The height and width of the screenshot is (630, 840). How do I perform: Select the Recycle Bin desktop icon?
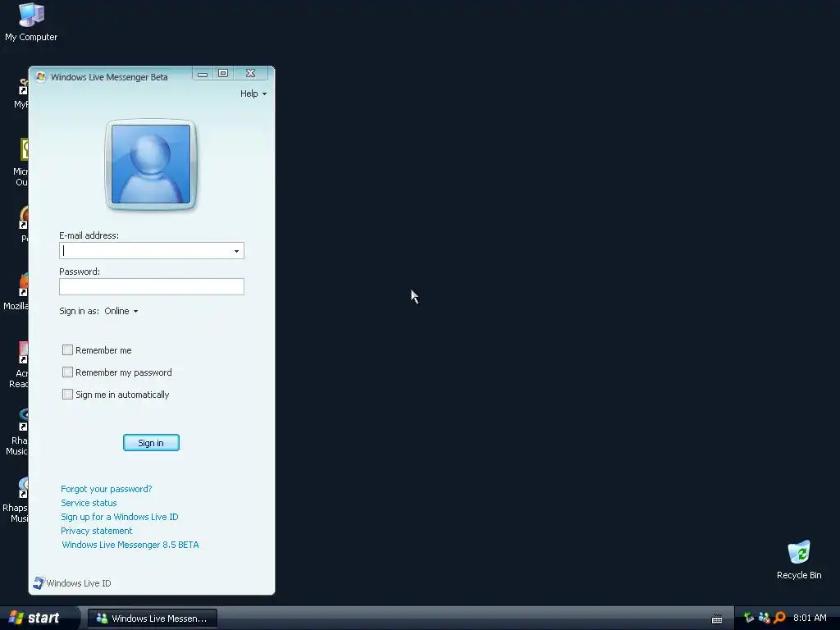coord(799,559)
